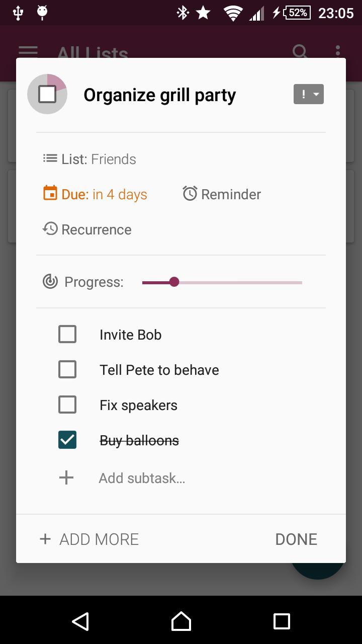Viewport: 362px width, 644px height.
Task: Tap the Reminder option
Action: tap(231, 194)
